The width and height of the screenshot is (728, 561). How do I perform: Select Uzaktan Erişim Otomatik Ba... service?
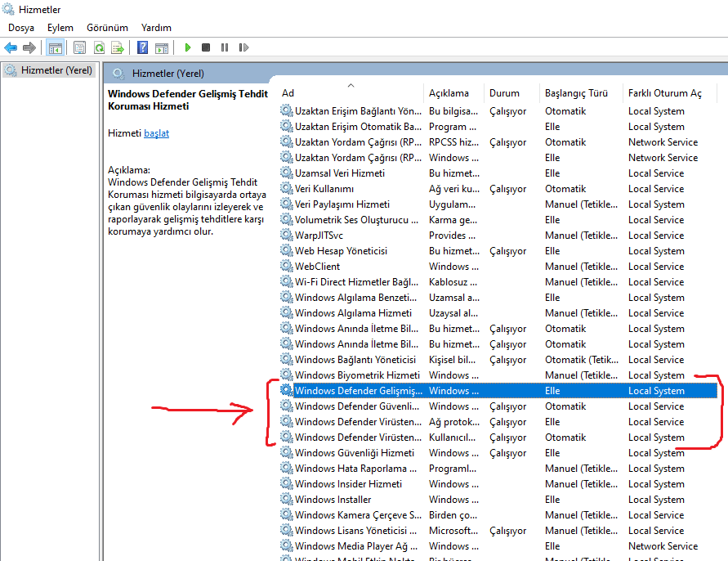tap(358, 127)
